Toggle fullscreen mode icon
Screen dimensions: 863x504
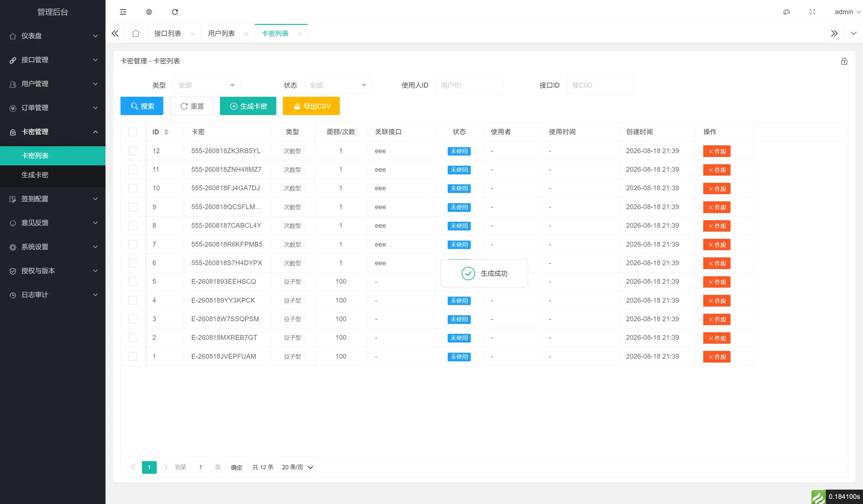[812, 12]
